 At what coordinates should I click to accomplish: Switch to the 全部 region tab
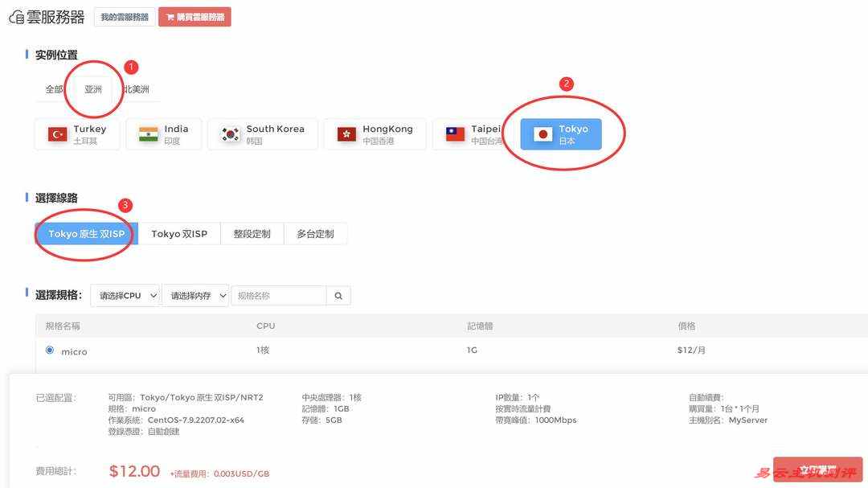[x=54, y=89]
